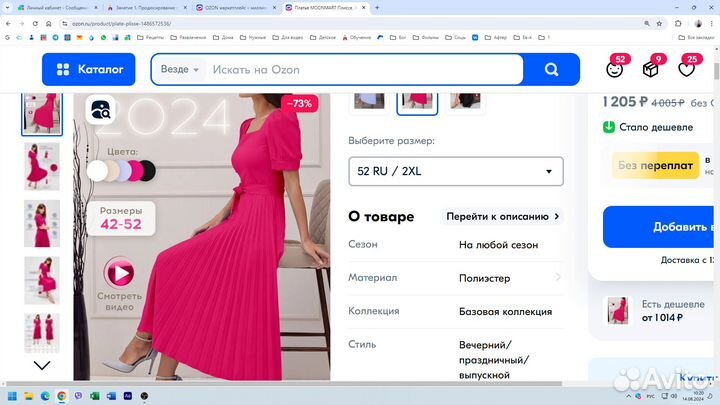Expand gallery thumbnails with the down chevron
The image size is (720, 405).
point(42,366)
